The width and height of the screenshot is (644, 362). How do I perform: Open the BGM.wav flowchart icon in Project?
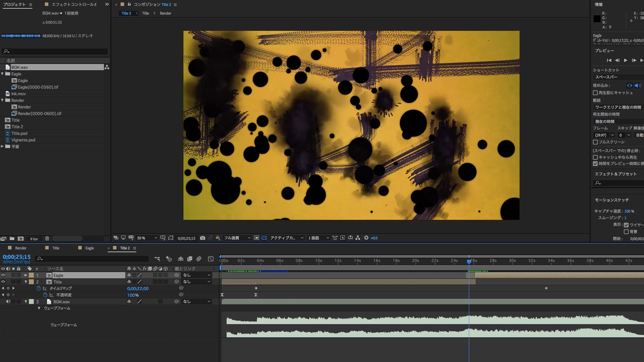(x=107, y=67)
